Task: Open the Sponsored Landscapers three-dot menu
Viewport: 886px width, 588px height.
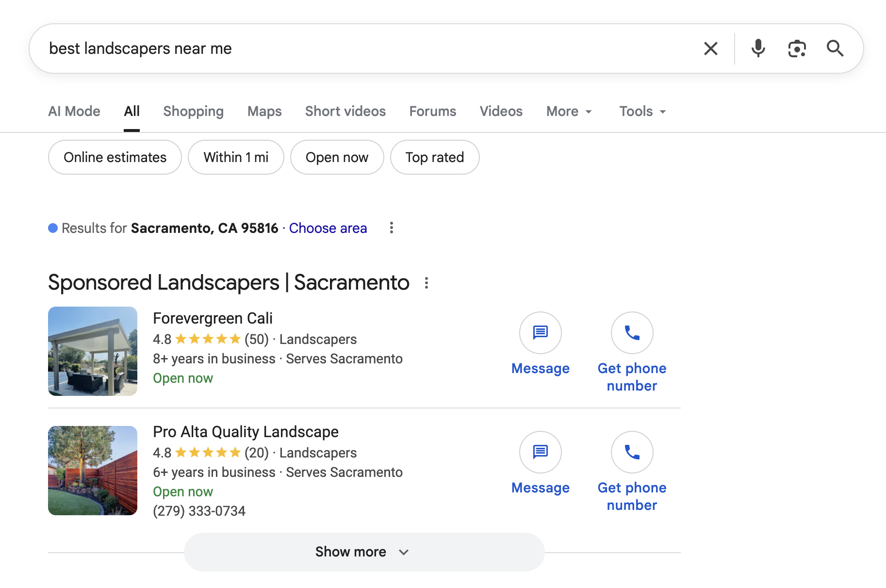Action: click(x=426, y=283)
